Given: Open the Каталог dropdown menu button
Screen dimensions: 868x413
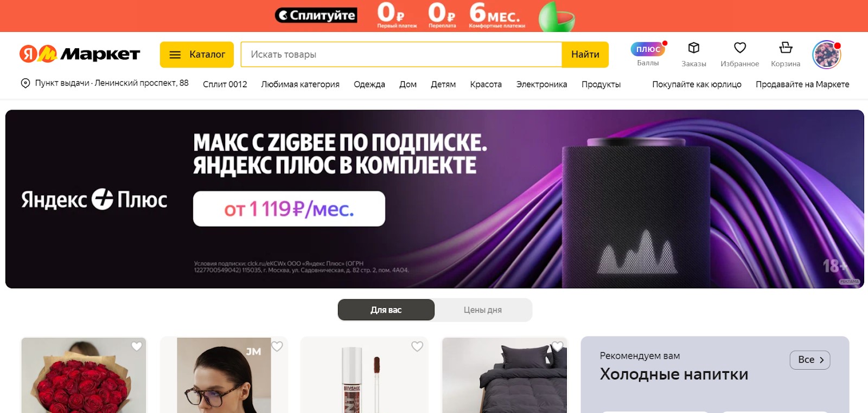Looking at the screenshot, I should [197, 55].
